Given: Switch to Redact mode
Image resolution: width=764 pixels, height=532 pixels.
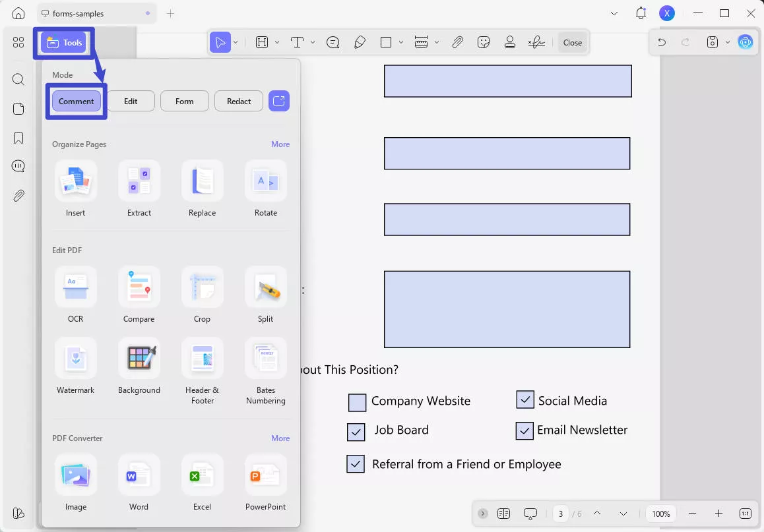Looking at the screenshot, I should [238, 101].
